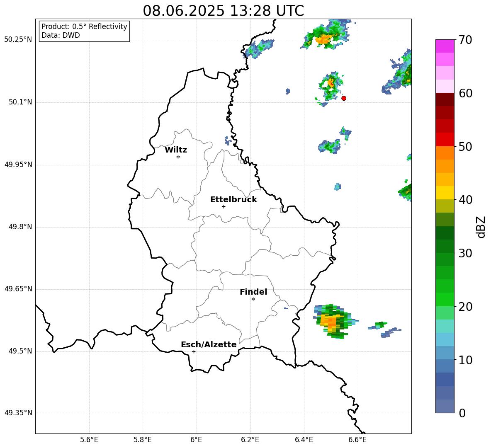Click the 49.5°N latitude label
491x448 pixels.
pos(21,351)
